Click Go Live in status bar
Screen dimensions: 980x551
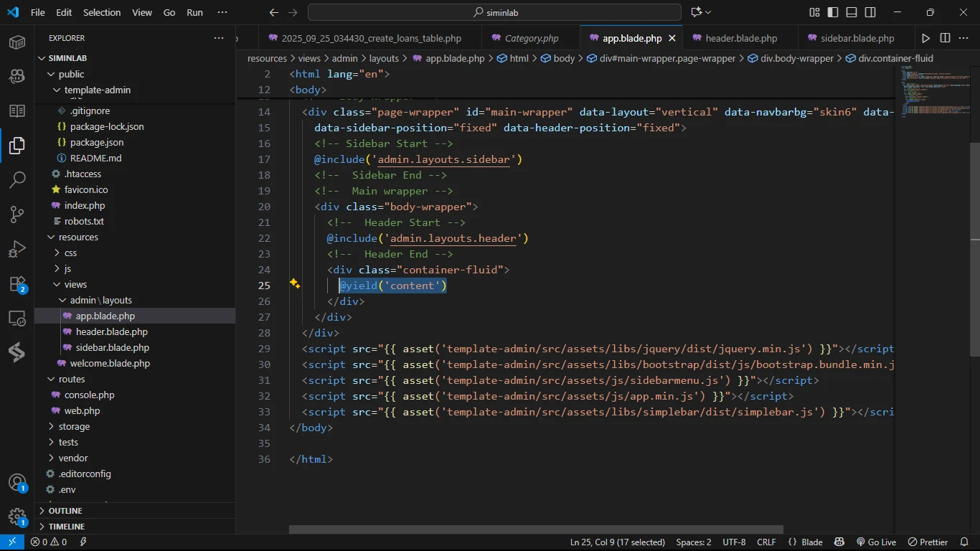point(875,542)
